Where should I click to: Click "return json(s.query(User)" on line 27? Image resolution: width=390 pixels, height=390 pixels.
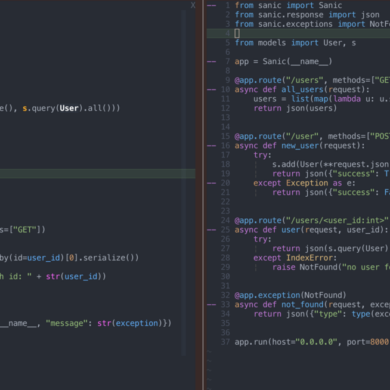(x=330, y=248)
